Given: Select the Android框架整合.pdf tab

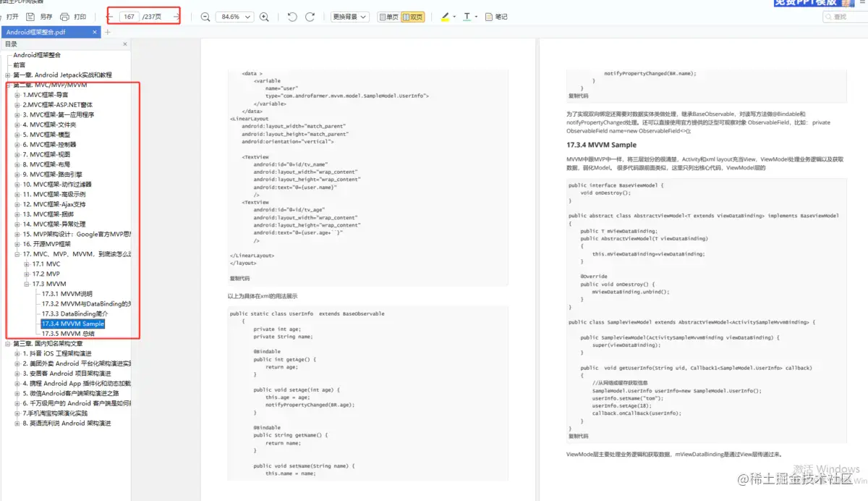Looking at the screenshot, I should [x=51, y=33].
